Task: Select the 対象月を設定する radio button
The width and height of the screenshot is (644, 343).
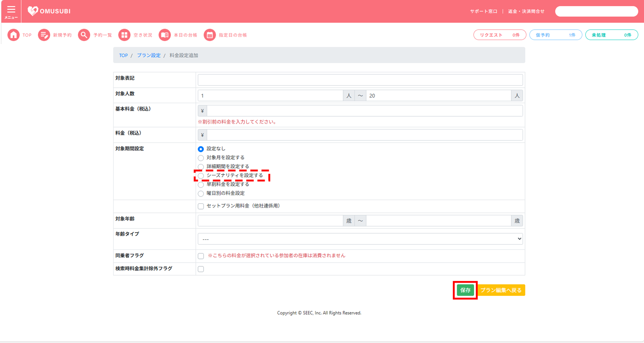Action: [201, 158]
